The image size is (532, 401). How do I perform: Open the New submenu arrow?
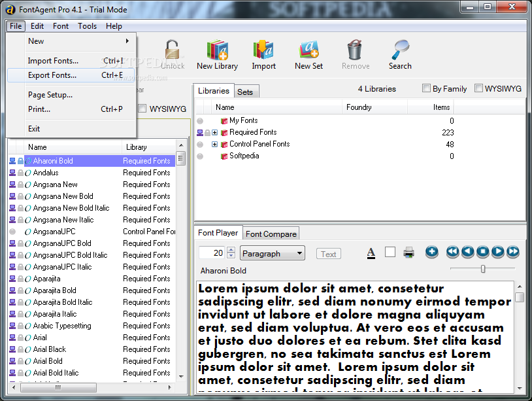tap(127, 41)
